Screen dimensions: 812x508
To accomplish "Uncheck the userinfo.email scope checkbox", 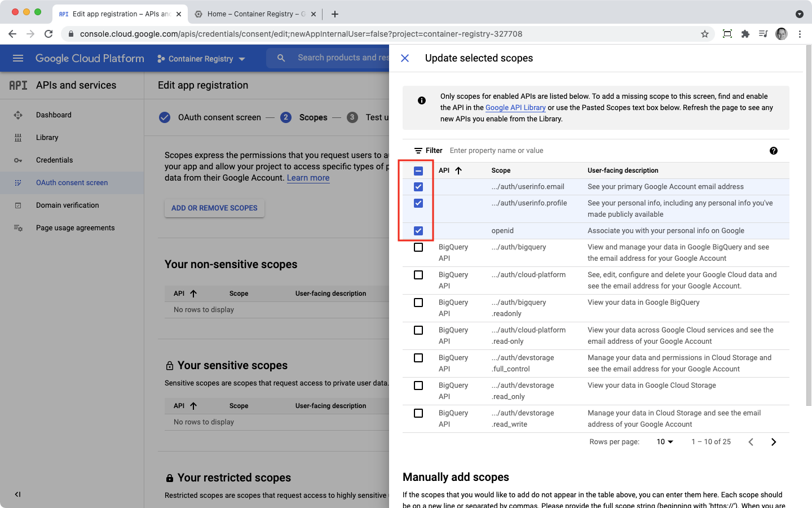I will [x=418, y=187].
